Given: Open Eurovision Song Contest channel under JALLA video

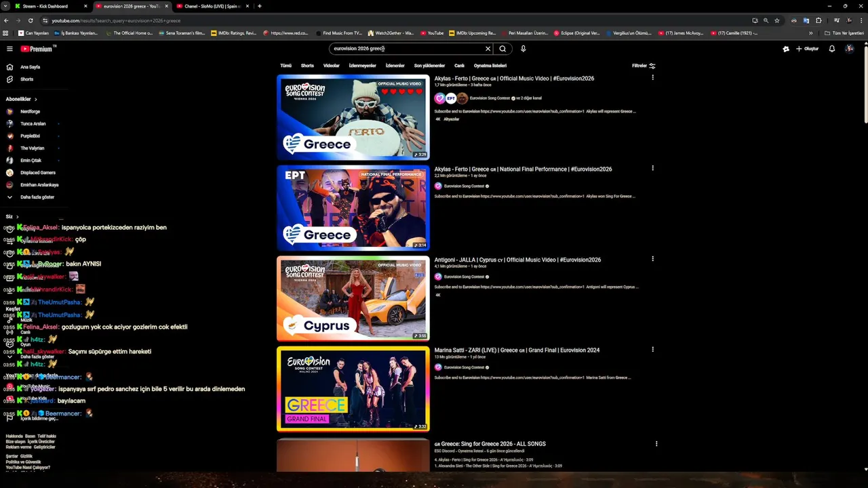Looking at the screenshot, I should click(464, 277).
